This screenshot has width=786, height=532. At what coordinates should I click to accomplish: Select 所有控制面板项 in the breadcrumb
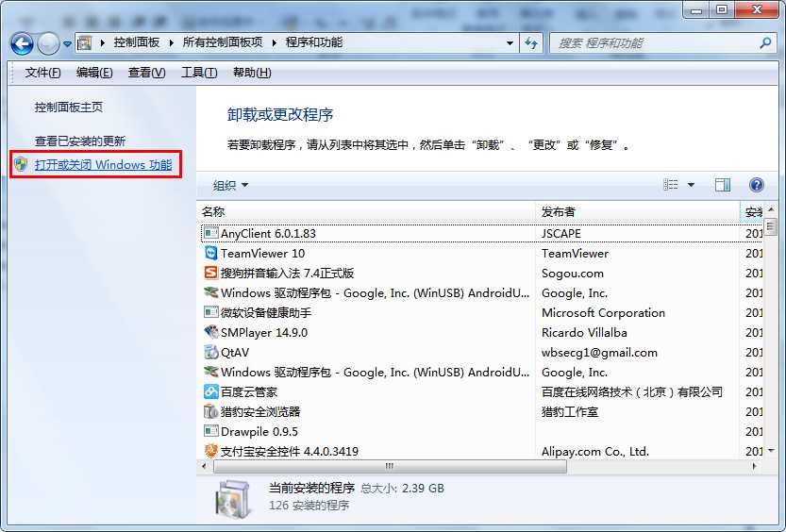click(x=223, y=42)
